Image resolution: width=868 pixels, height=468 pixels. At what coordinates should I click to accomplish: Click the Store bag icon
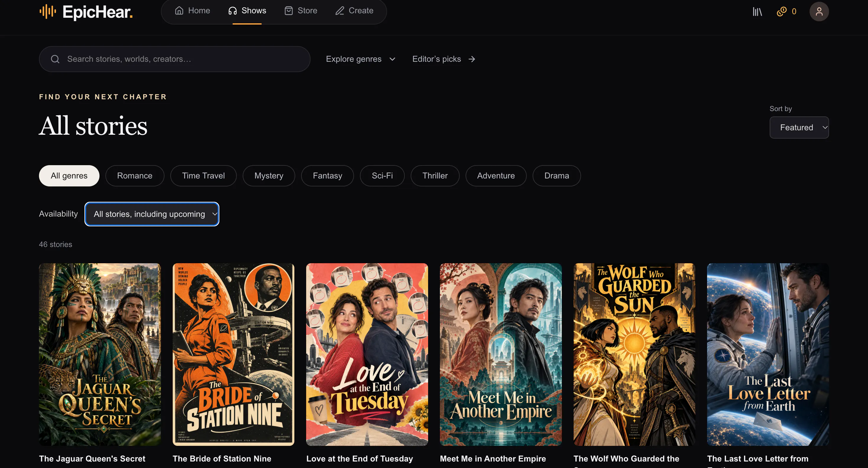coord(288,11)
